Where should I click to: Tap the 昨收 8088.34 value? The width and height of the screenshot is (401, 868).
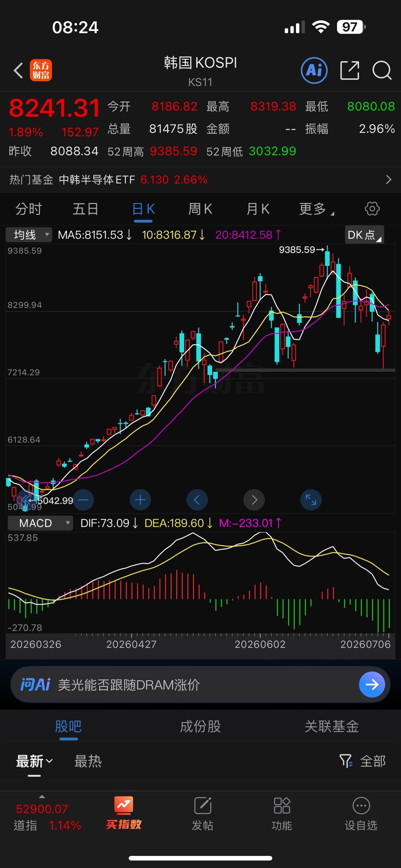[74, 151]
